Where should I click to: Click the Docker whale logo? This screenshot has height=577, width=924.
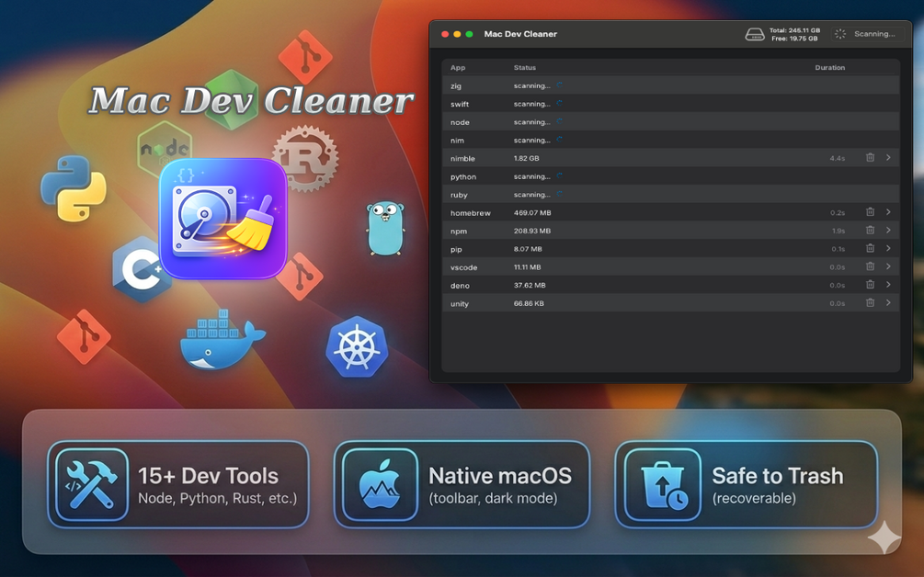coord(222,340)
